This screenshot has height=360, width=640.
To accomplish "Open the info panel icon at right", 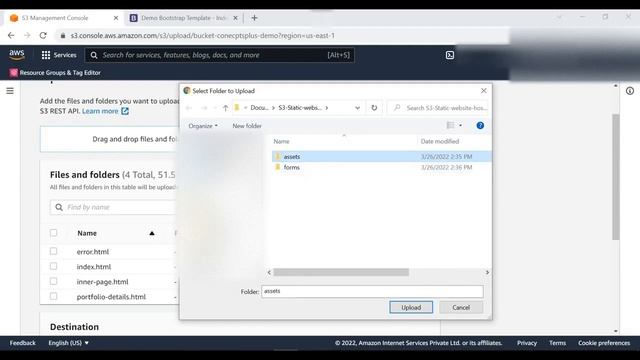I will [x=630, y=91].
